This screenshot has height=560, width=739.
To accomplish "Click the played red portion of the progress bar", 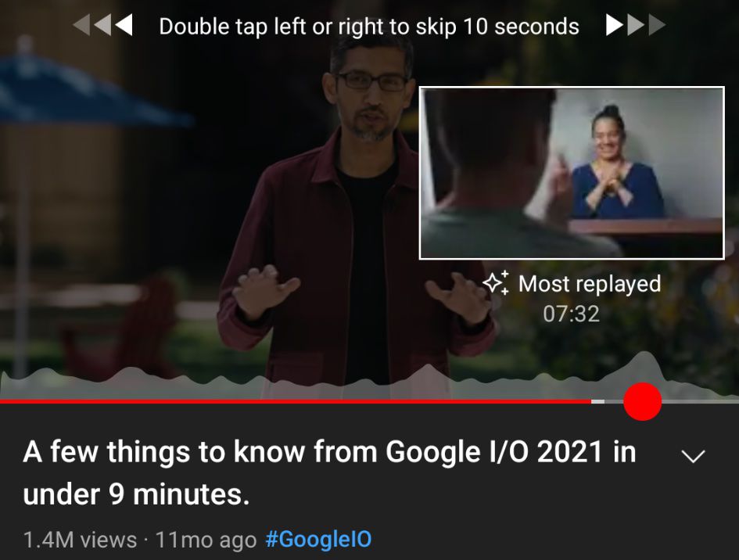I will tap(296, 401).
